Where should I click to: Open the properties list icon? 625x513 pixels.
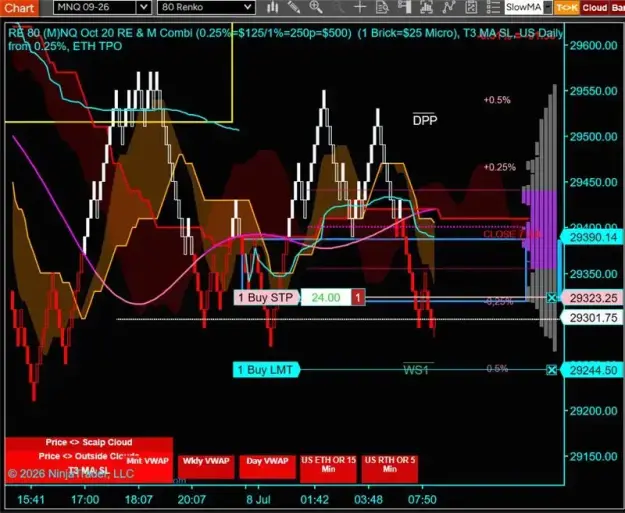pyautogui.click(x=493, y=7)
